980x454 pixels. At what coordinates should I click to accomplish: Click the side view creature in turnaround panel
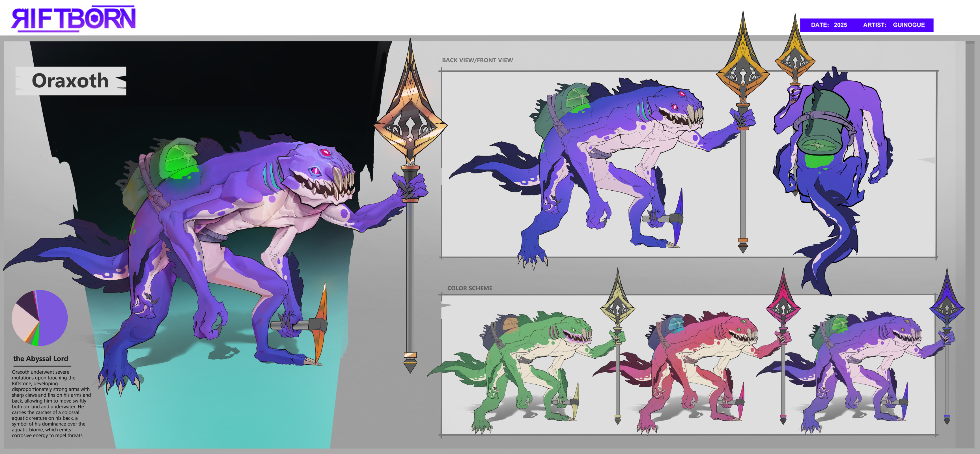609,152
